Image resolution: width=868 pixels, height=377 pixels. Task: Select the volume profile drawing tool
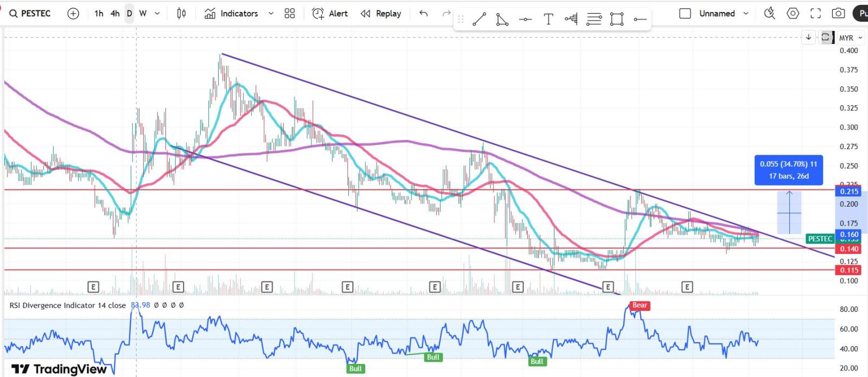click(571, 20)
